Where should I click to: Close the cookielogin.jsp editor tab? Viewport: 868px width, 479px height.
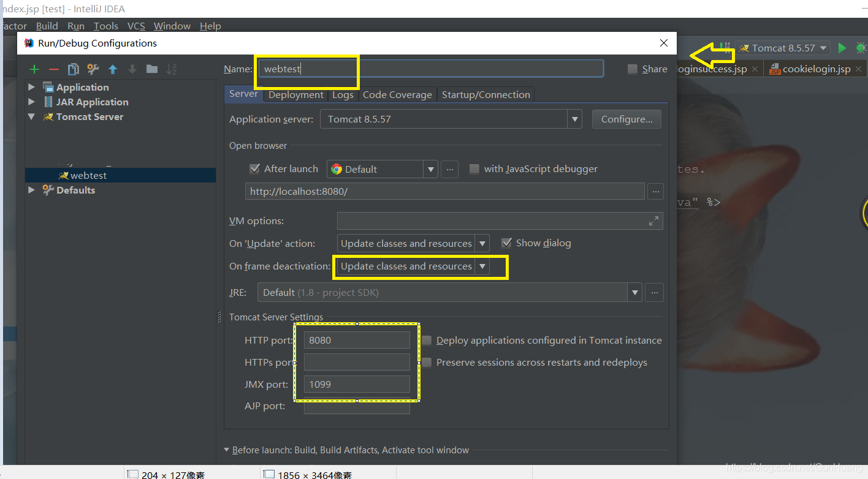pos(858,69)
